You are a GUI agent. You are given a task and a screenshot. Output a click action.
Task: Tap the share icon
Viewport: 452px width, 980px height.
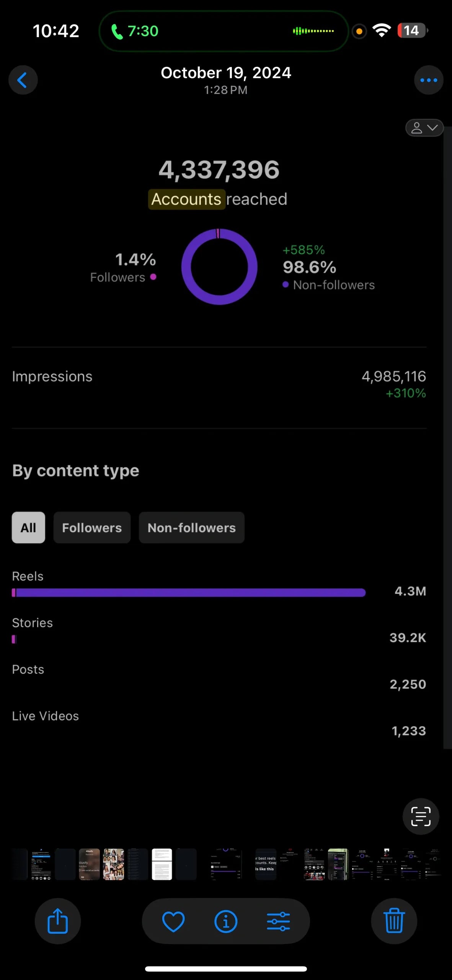tap(57, 921)
